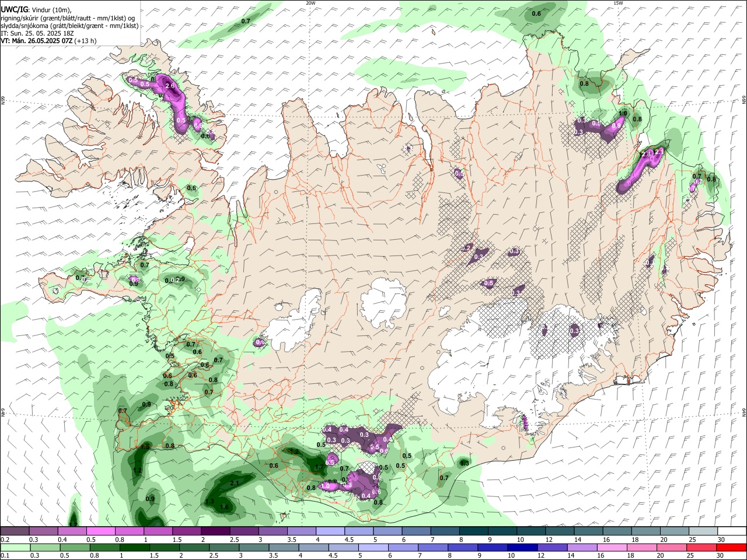The width and height of the screenshot is (747, 560).
Task: Click the darkest green 1 rain legend swatch
Action: point(134,547)
